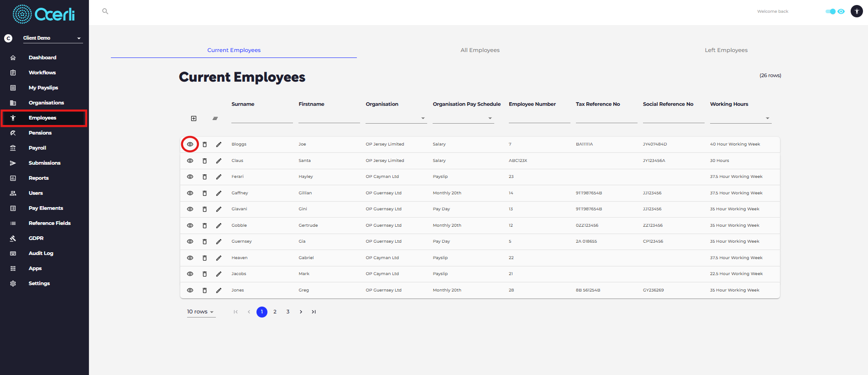Image resolution: width=868 pixels, height=375 pixels.
Task: Select the Current Employees tab
Action: pos(234,50)
